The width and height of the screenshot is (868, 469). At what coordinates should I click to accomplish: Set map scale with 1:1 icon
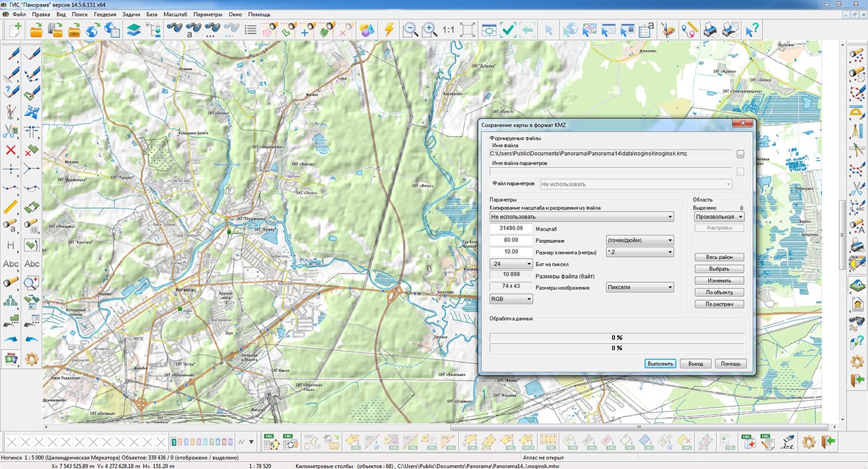click(447, 29)
